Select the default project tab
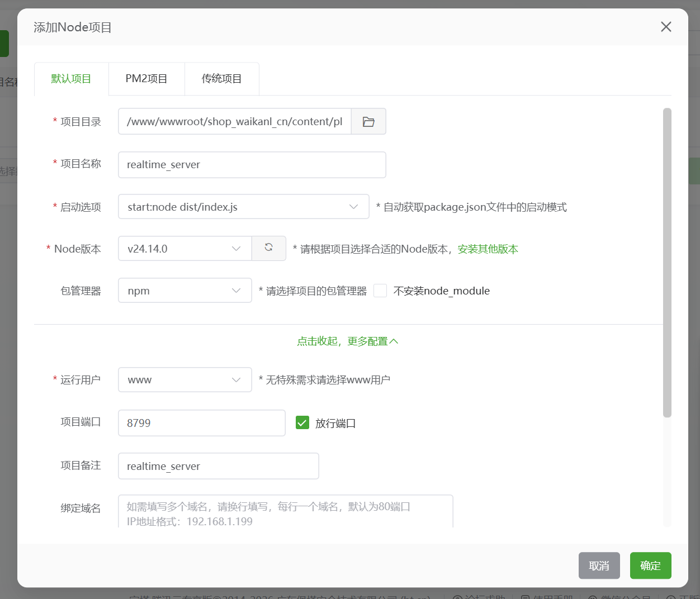The image size is (700, 599). click(71, 79)
